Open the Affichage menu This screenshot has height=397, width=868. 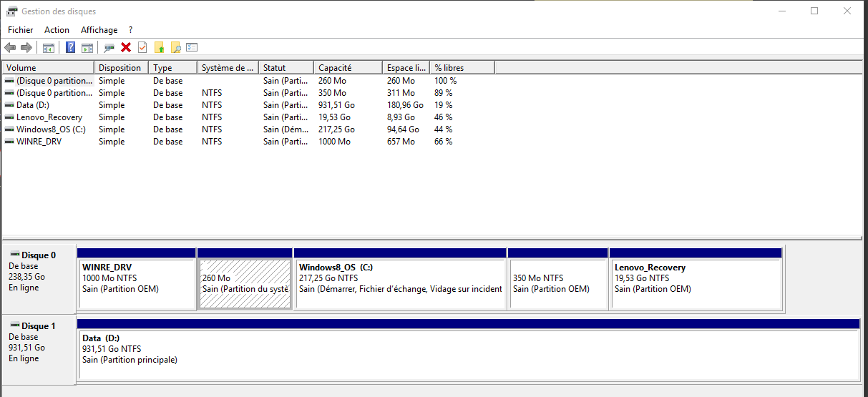[x=99, y=30]
